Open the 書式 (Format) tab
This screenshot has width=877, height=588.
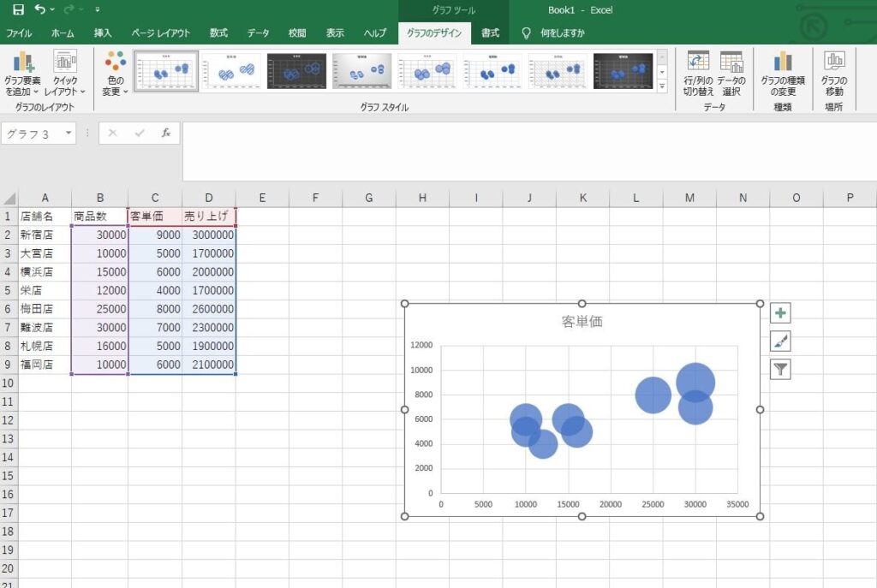(490, 33)
